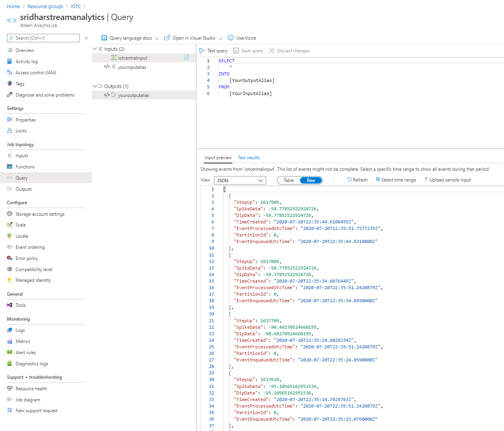
Task: Navigate to Resource groups breadcrumb link
Action: click(x=45, y=6)
